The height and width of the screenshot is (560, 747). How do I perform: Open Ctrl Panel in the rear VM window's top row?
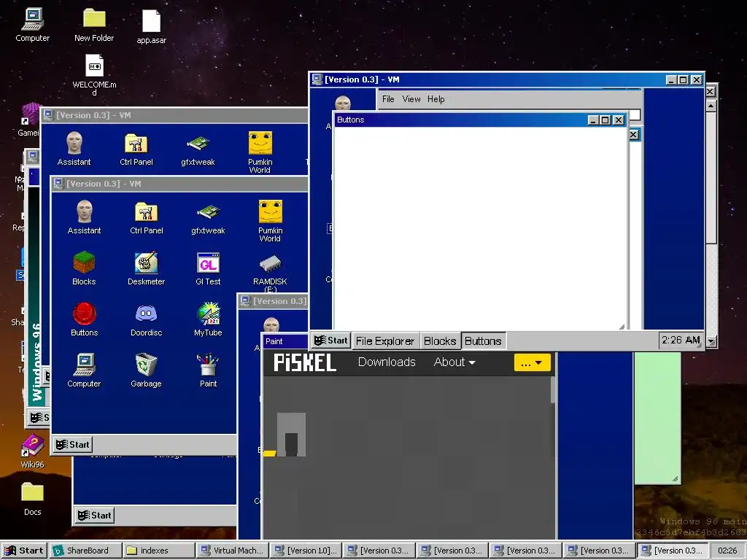pos(136,149)
